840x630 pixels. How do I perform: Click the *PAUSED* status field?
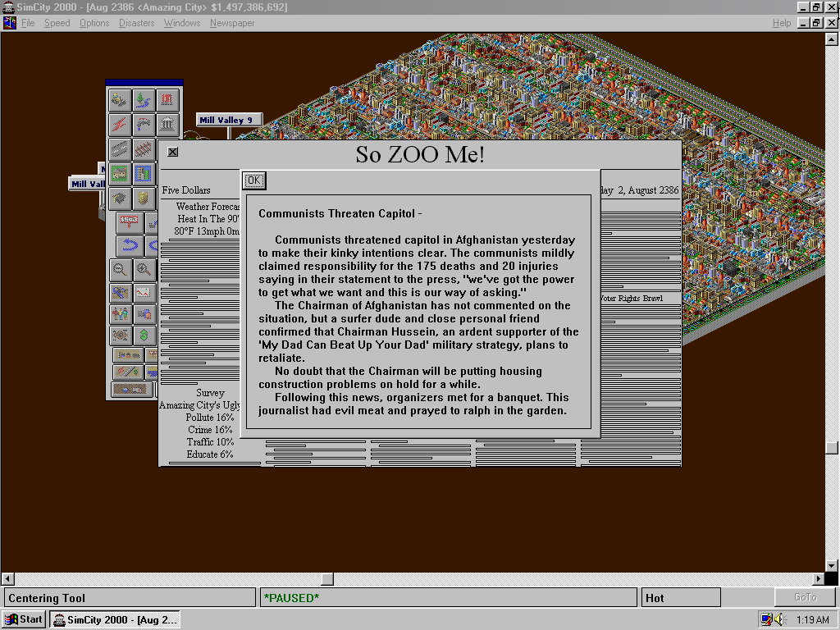coord(448,598)
